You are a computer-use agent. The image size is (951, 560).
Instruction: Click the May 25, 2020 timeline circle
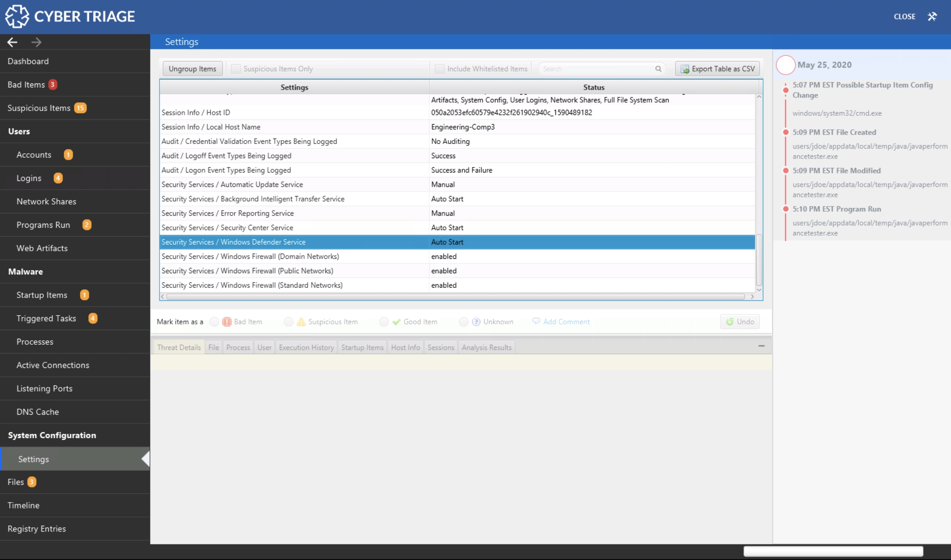coord(785,65)
